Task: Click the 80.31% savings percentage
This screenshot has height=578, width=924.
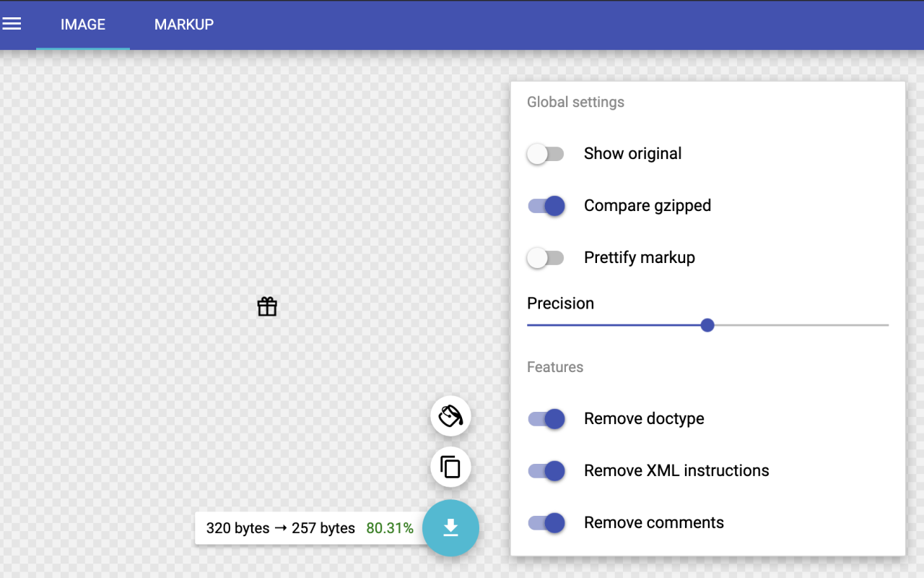Action: (390, 528)
